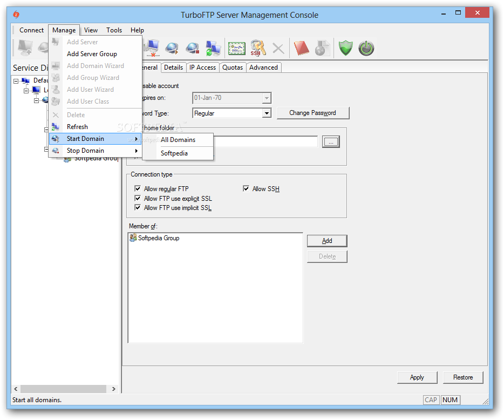504x420 pixels.
Task: Click the Apply button
Action: [x=417, y=377]
